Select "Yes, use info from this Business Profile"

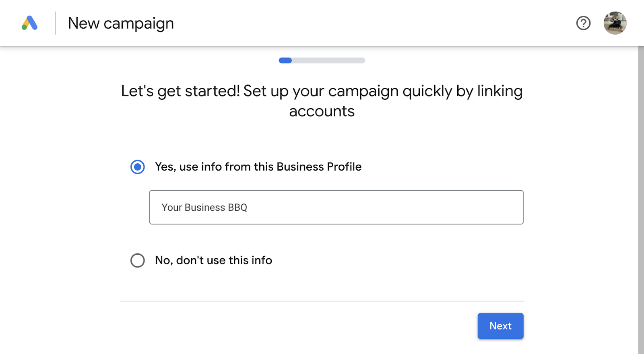point(137,167)
